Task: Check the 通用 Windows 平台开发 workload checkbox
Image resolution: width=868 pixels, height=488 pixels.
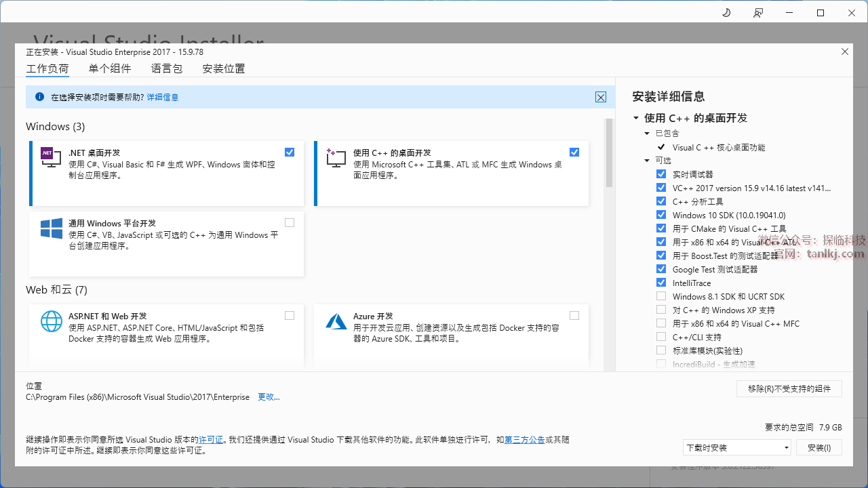Action: coord(290,223)
